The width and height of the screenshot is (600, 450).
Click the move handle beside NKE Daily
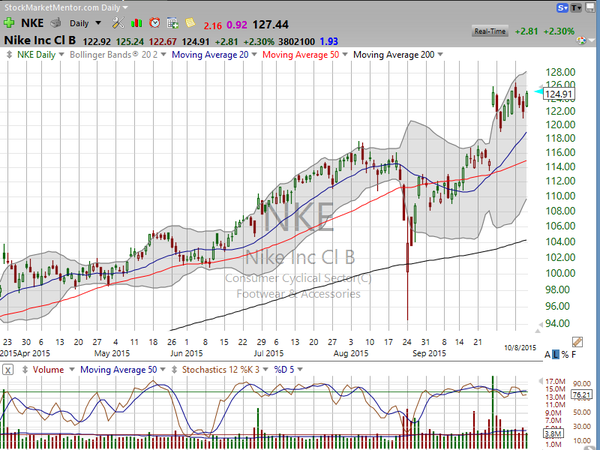10,55
